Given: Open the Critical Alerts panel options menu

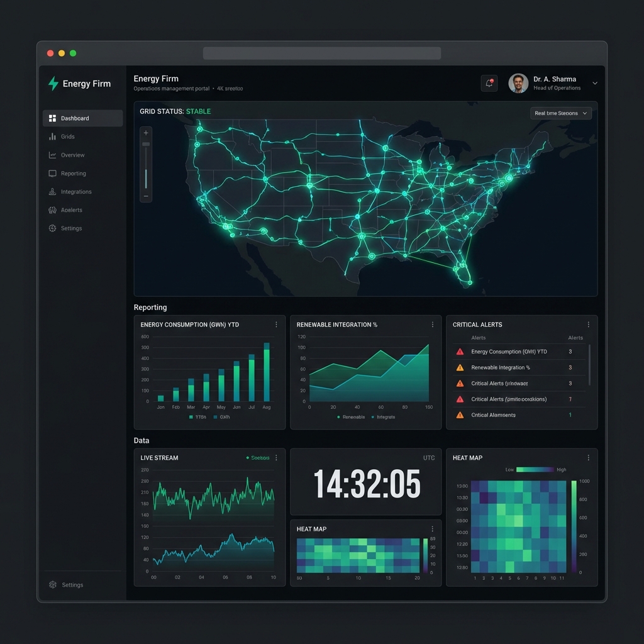Looking at the screenshot, I should (x=588, y=325).
